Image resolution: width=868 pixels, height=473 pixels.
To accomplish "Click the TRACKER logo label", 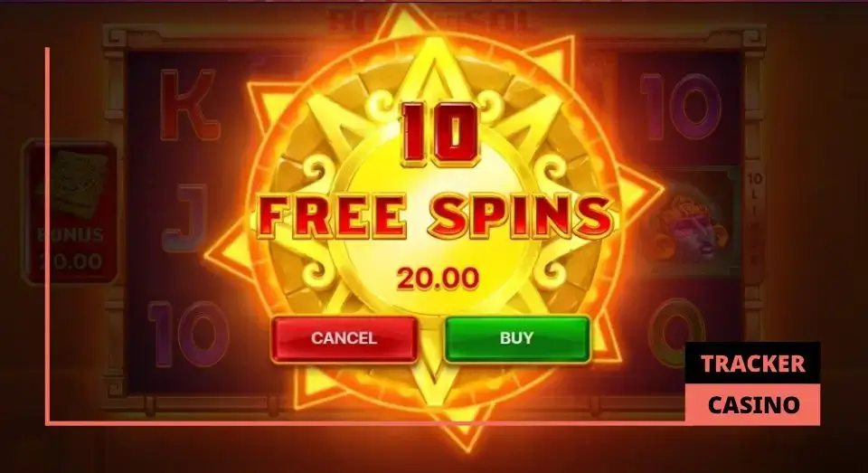I will pyautogui.click(x=752, y=364).
